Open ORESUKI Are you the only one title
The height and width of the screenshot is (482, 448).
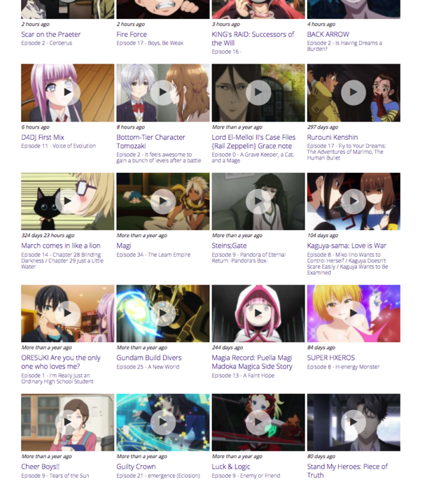coord(61,362)
